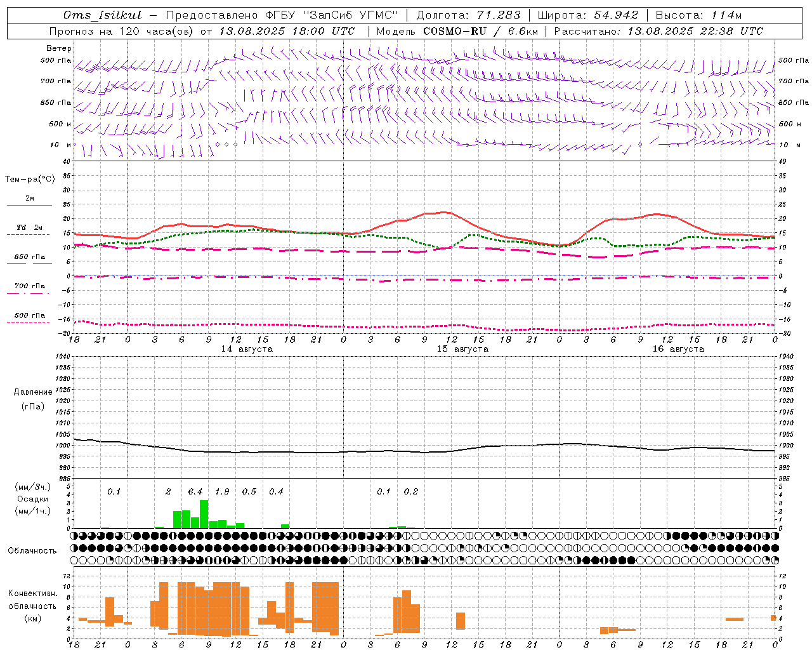This screenshot has height=650, width=812.
Task: Click the red 2м legend line
Action: tap(29, 206)
